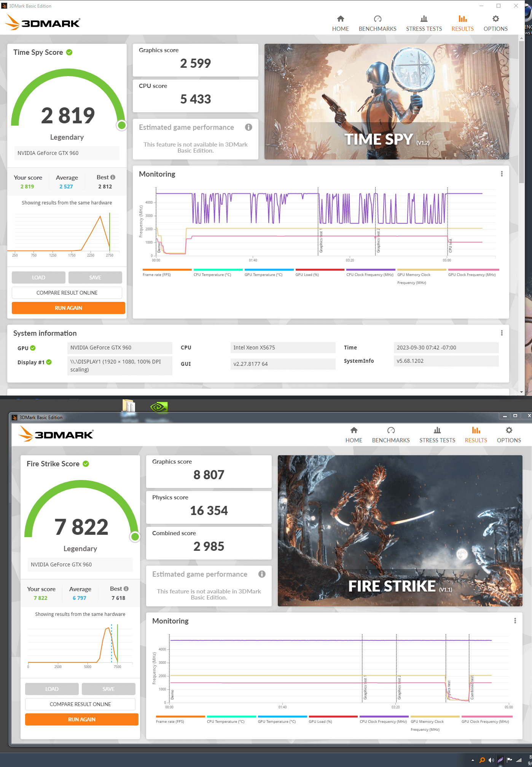Go to HOME in the Fire Strike window
The height and width of the screenshot is (767, 532).
pos(354,435)
